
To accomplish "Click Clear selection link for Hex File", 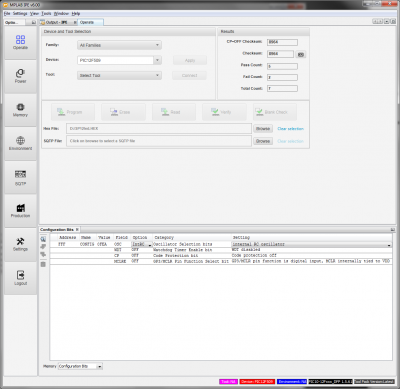I will 290,129.
